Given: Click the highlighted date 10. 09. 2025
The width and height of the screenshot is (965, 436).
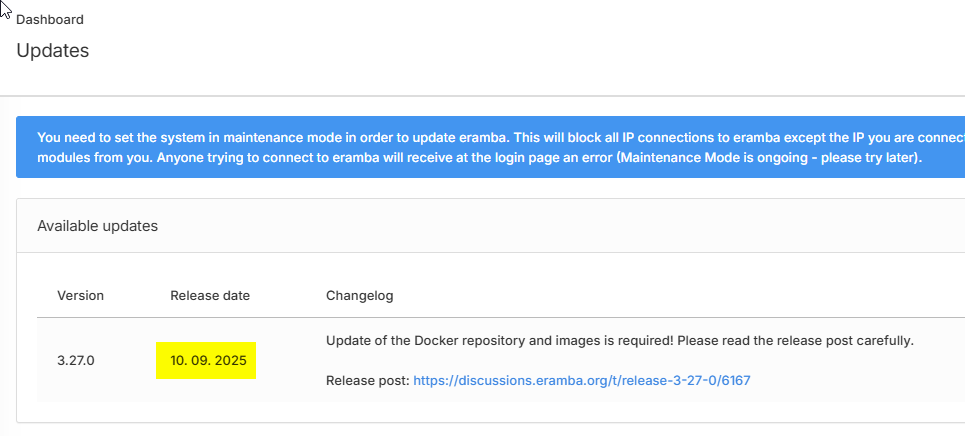Looking at the screenshot, I should click(206, 360).
